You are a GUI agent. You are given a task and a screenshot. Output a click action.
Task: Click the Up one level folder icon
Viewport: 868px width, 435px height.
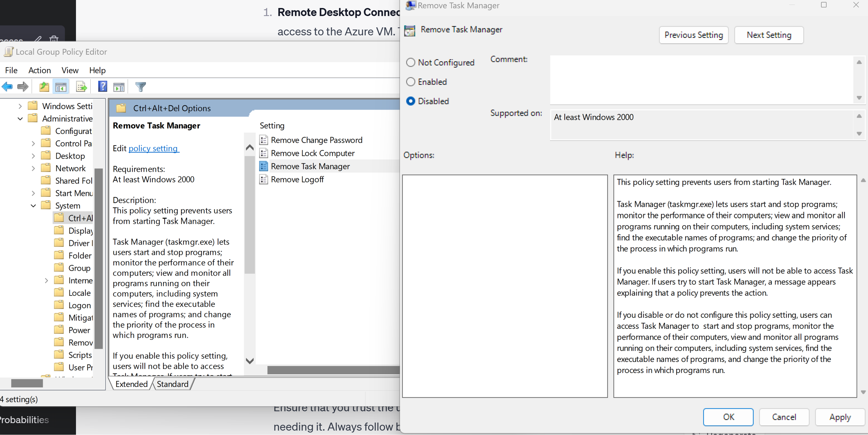point(44,87)
